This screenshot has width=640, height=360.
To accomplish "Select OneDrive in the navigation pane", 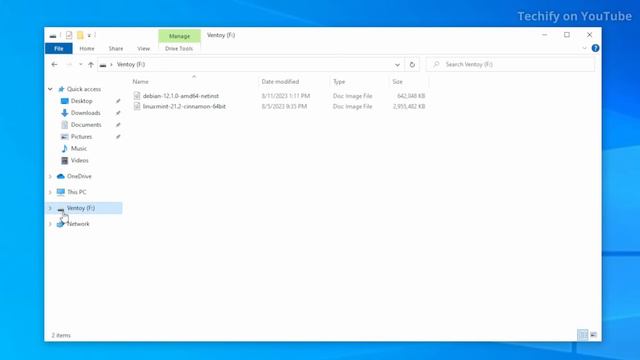I will [79, 176].
